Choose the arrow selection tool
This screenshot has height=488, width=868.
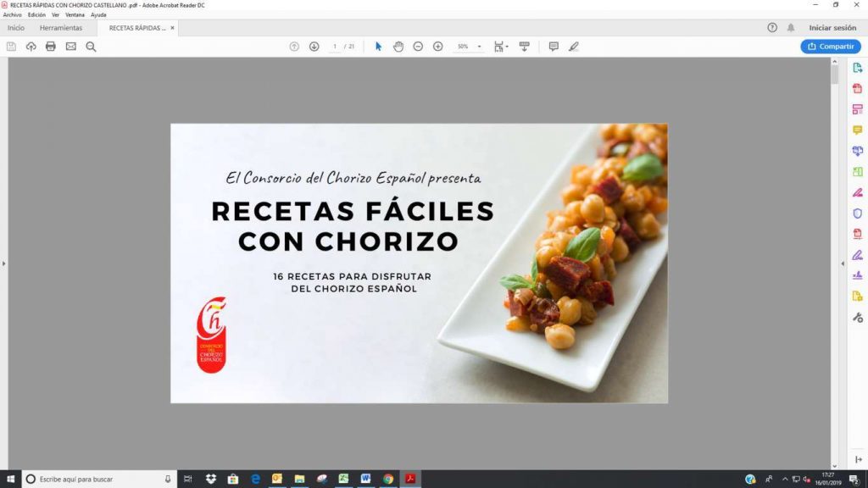click(x=379, y=47)
